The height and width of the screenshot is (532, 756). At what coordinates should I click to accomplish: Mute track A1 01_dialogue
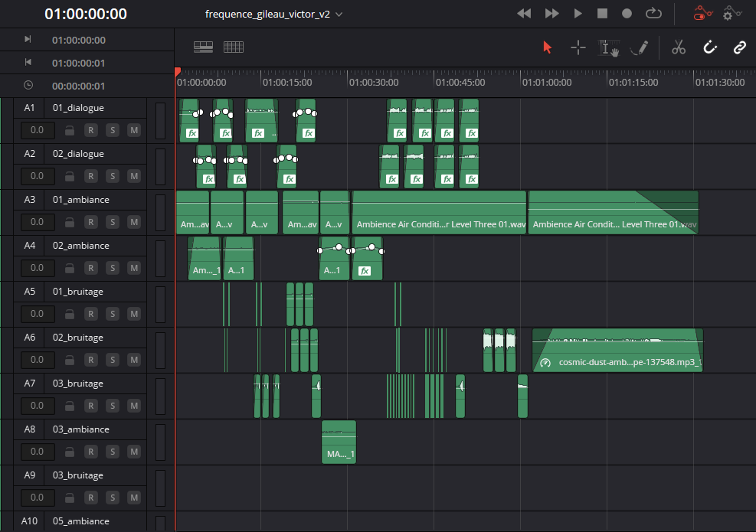pos(134,130)
